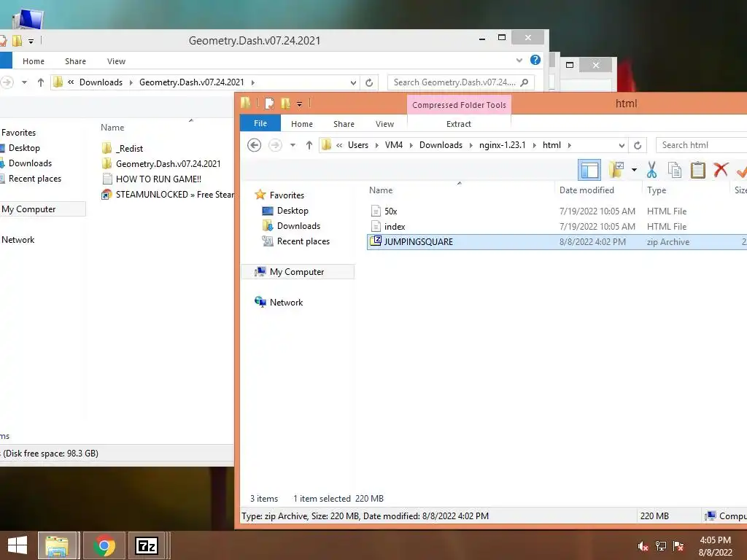Screen dimensions: 747x560
Task: Click the Cut scissors icon
Action: pos(651,169)
